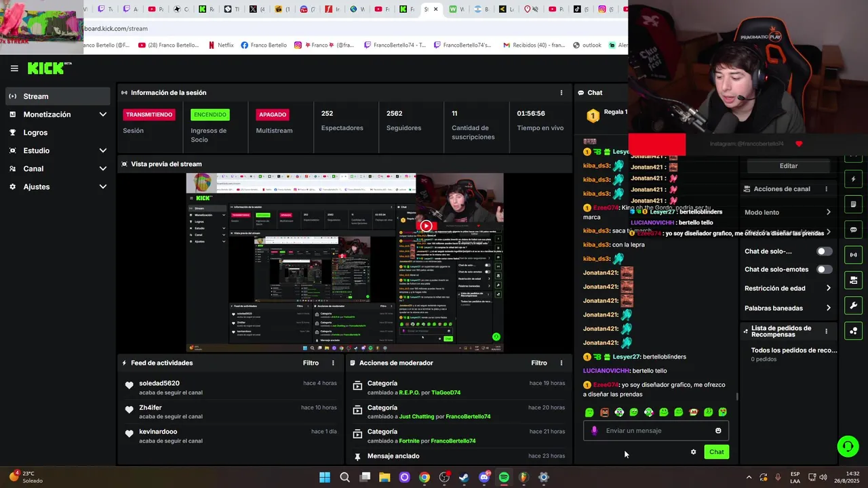Open the hamburger menu beside the Kick logo

(x=14, y=68)
